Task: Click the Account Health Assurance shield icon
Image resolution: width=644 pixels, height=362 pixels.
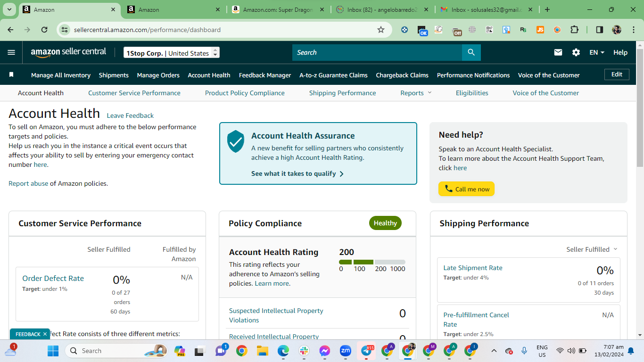Action: point(236,141)
